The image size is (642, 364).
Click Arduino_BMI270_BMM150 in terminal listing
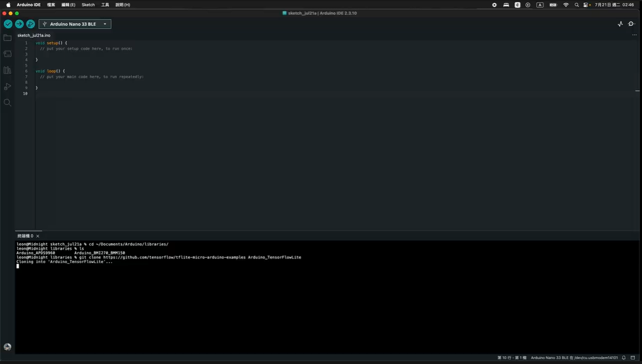point(100,253)
